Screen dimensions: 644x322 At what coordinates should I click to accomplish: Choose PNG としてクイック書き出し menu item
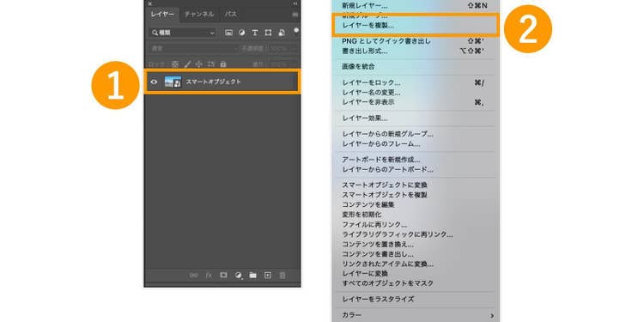coord(416,41)
